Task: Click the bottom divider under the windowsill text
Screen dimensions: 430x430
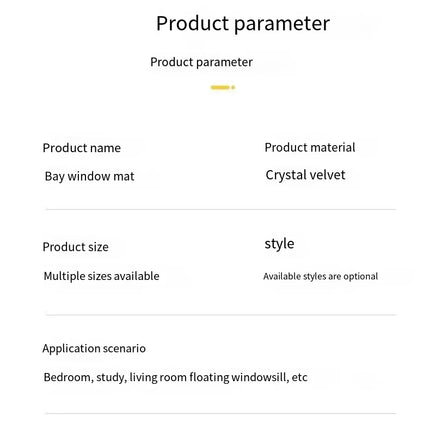Action: click(x=220, y=414)
